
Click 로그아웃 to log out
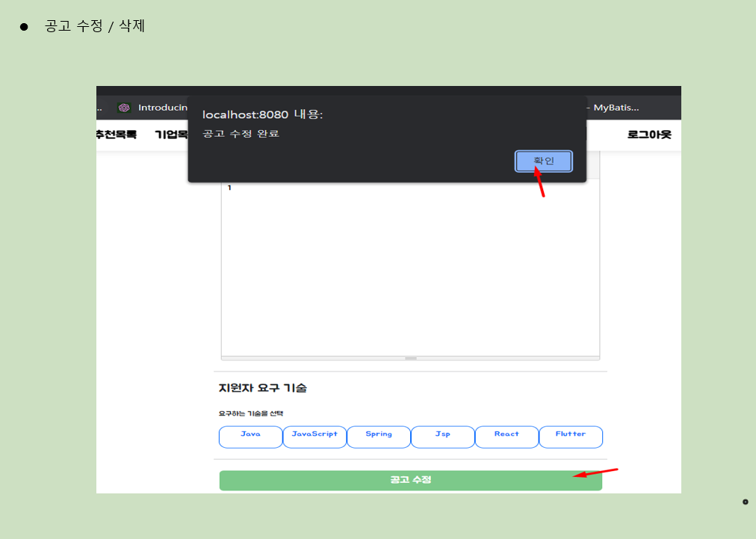point(649,135)
